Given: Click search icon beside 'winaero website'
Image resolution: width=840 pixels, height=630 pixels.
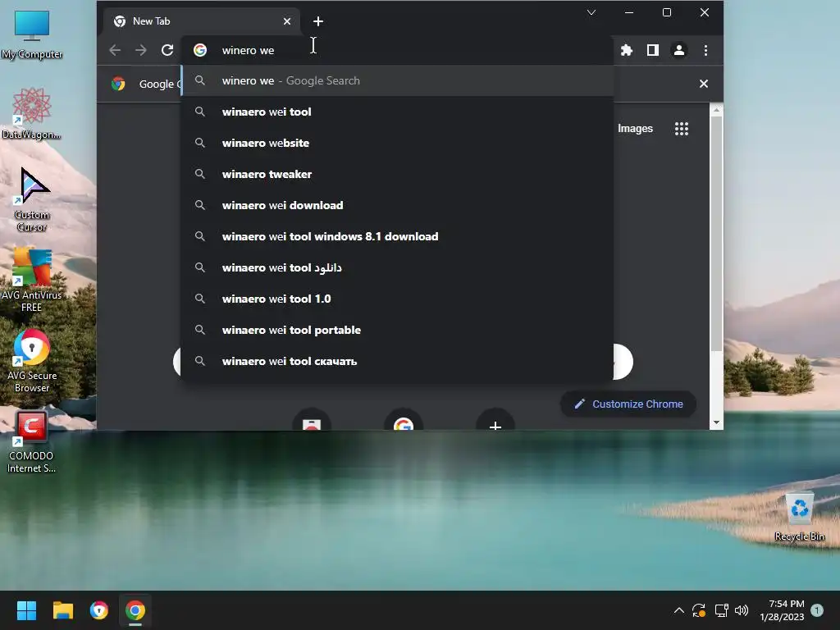Looking at the screenshot, I should (200, 143).
